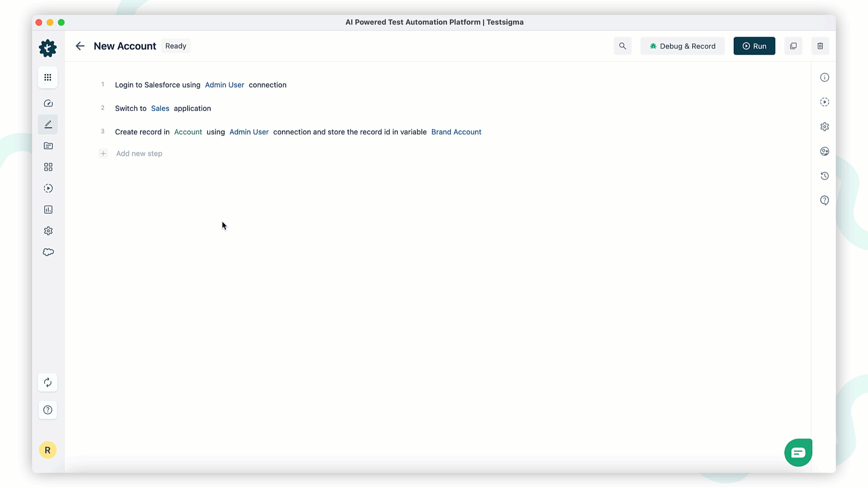Open the reports chart icon in sidebar
Screen dimensions: 868x488
click(x=48, y=210)
